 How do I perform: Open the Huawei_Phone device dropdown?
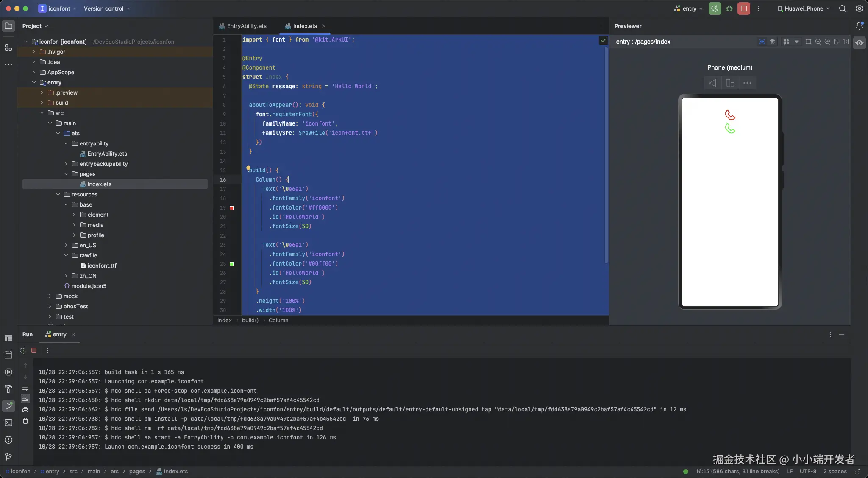click(x=804, y=8)
